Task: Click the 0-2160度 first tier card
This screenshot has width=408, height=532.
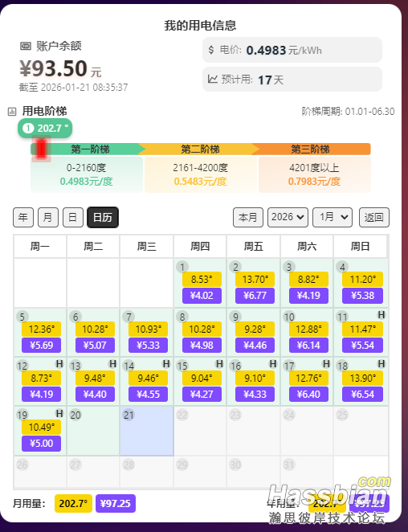Action: 87,174
